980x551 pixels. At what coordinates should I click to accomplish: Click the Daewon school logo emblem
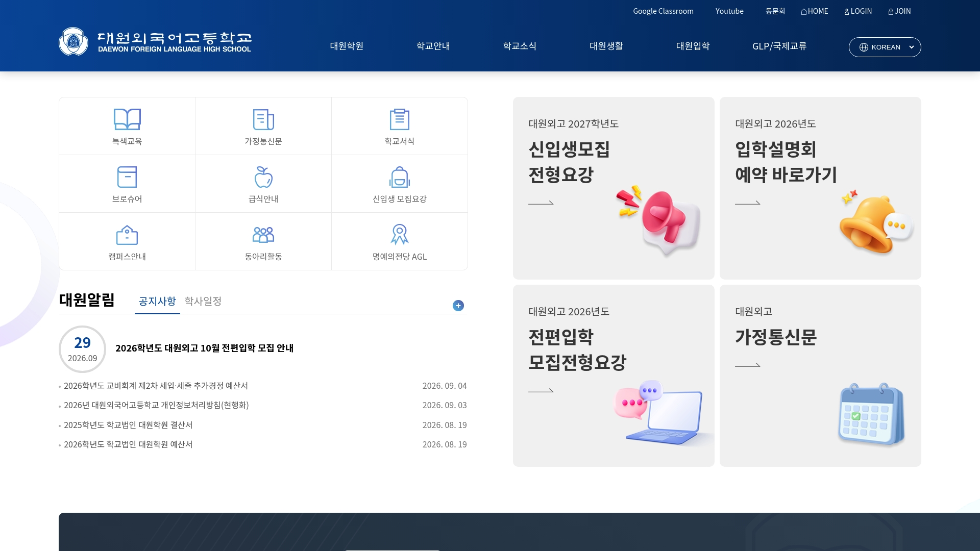73,41
